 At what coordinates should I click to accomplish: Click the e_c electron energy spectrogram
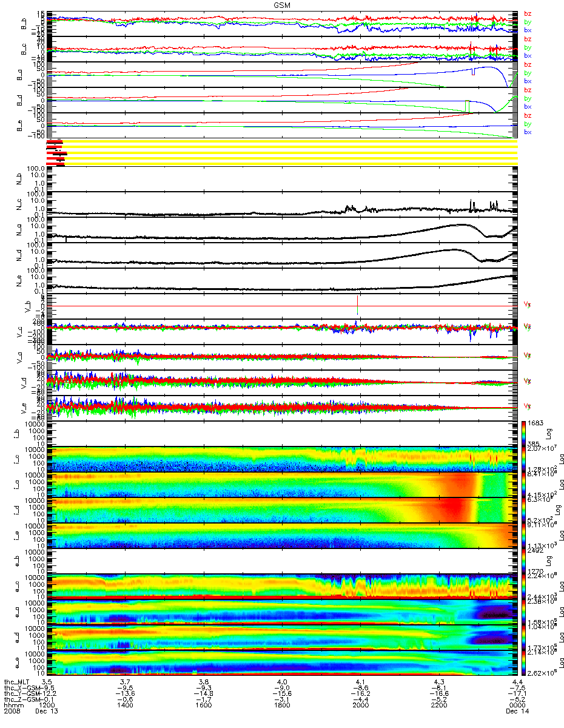(x=282, y=587)
